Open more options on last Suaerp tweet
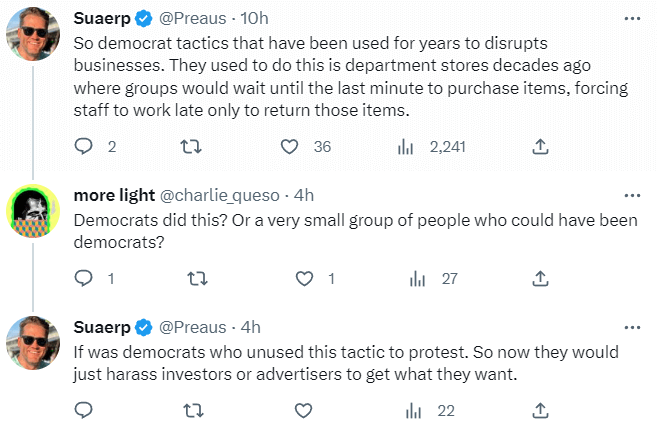Image resolution: width=657 pixels, height=433 pixels. [x=632, y=327]
